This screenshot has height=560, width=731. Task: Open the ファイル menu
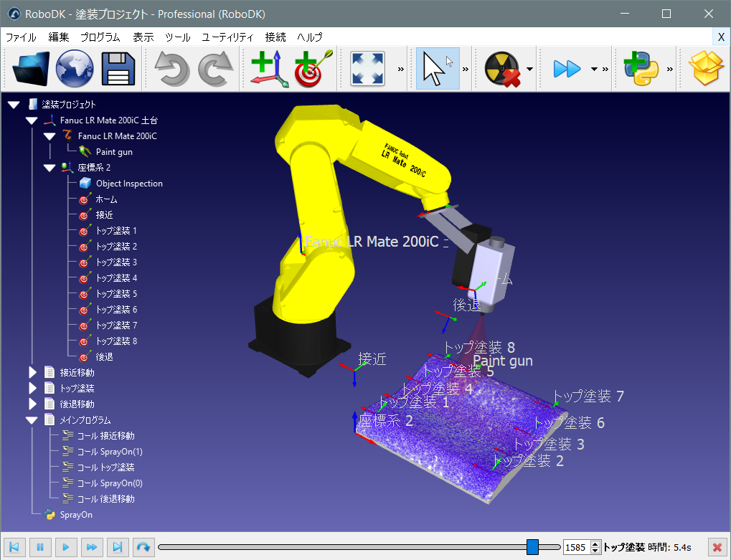(x=21, y=37)
